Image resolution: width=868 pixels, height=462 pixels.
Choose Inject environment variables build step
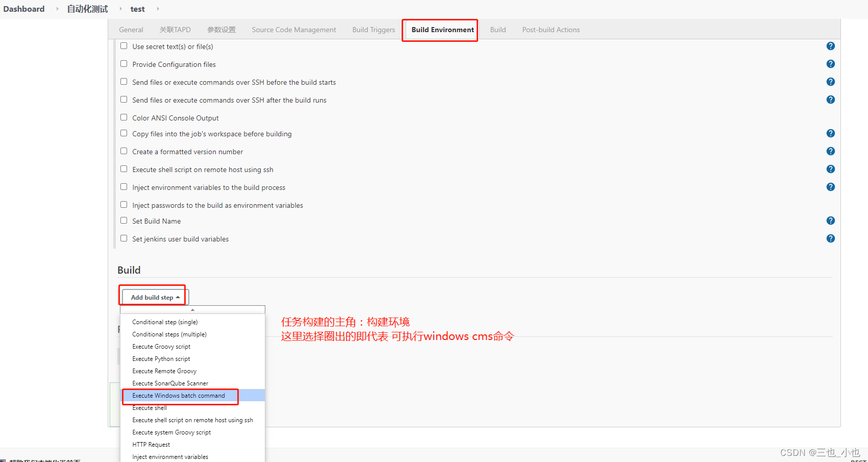tap(192, 457)
